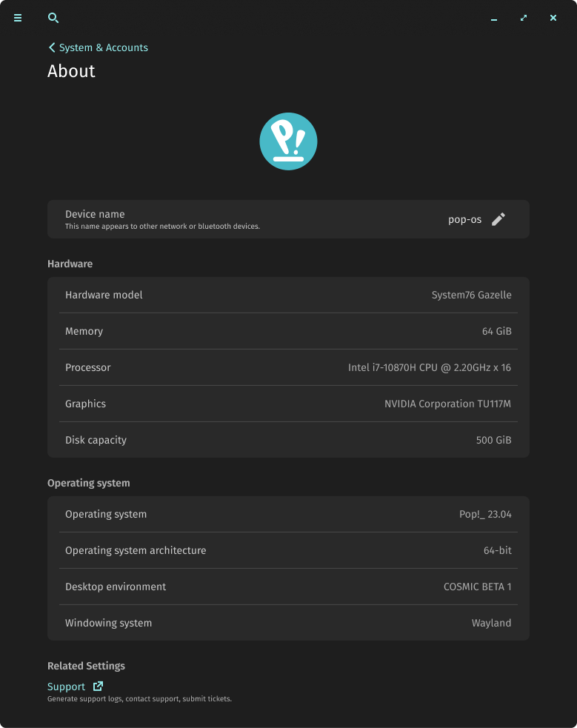
Task: Click the About page heading
Action: click(70, 71)
